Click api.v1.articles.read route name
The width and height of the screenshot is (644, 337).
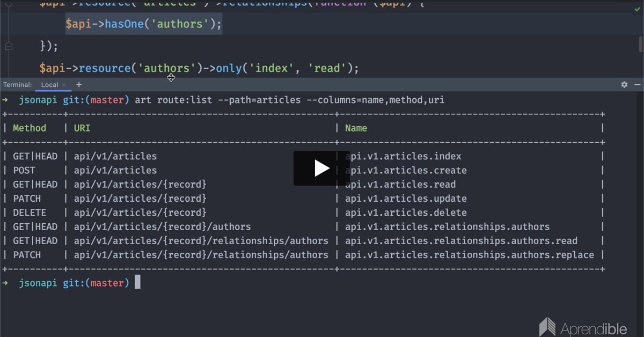pos(400,184)
